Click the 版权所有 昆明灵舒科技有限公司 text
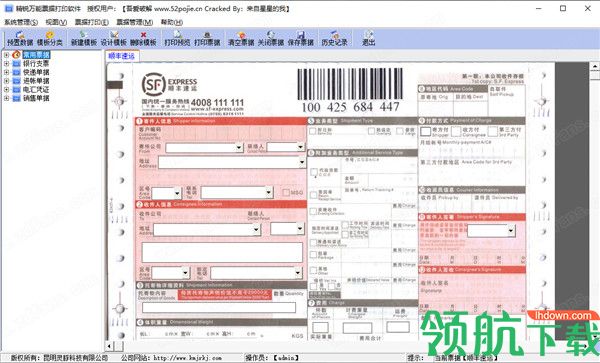 pos(59,358)
